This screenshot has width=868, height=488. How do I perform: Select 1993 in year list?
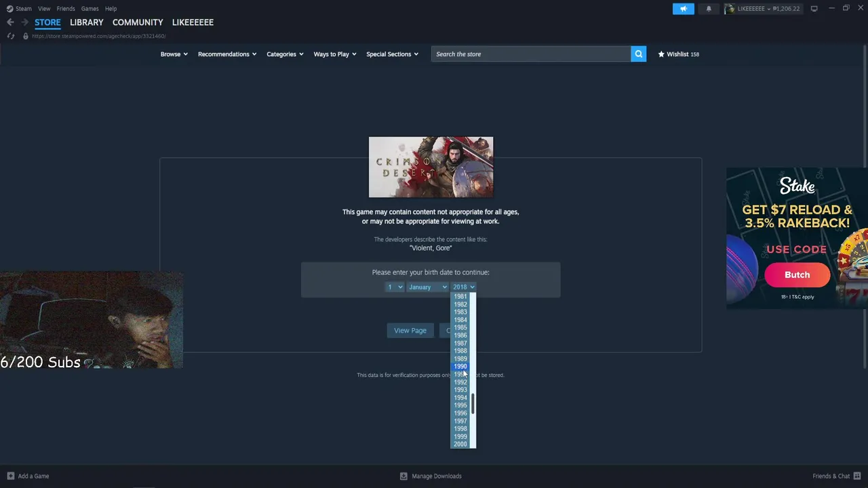(460, 390)
